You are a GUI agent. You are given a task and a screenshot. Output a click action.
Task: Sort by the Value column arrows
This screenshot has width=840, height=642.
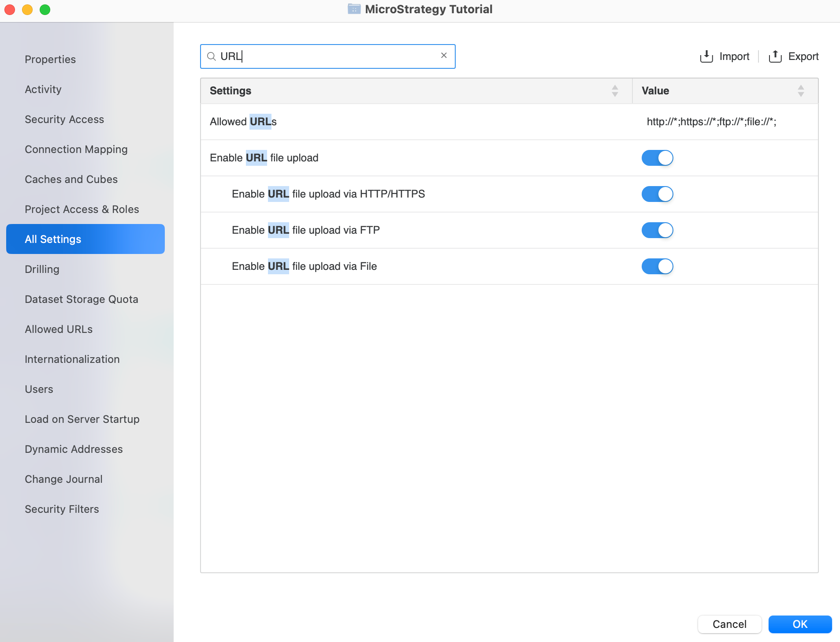(801, 91)
